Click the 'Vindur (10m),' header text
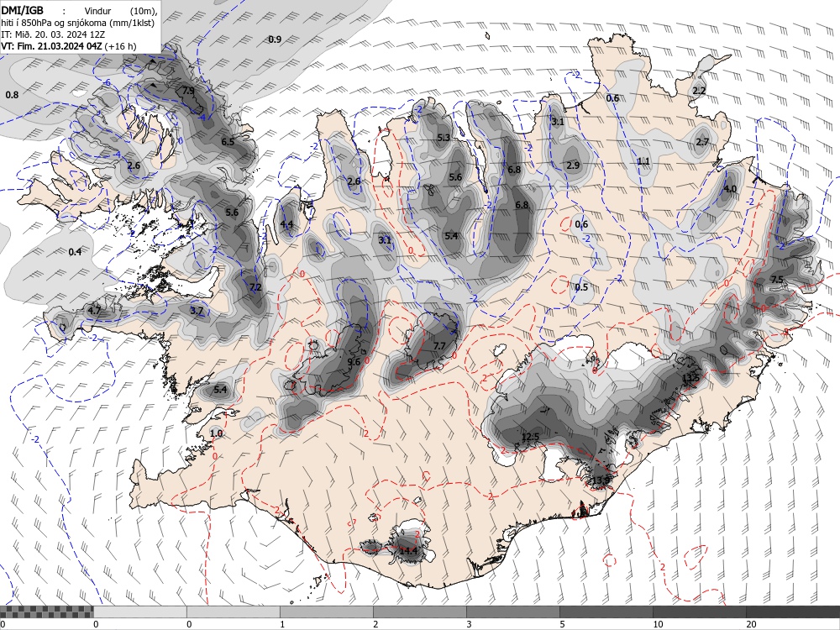The image size is (840, 630). (122, 9)
